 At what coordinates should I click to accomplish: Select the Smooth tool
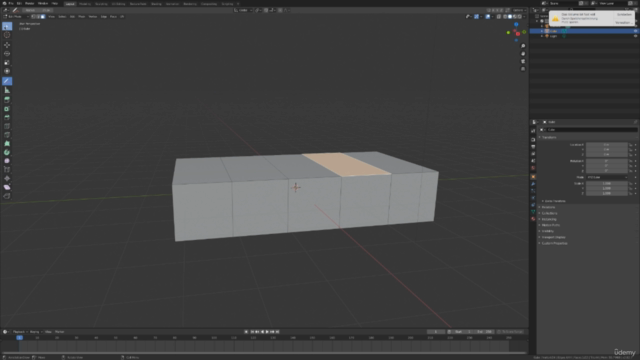click(7, 161)
